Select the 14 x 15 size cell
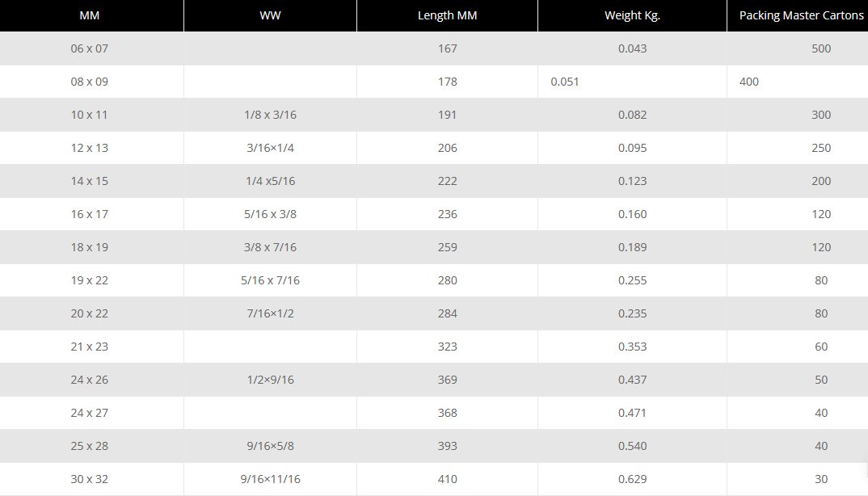The image size is (868, 496). pyautogui.click(x=89, y=181)
